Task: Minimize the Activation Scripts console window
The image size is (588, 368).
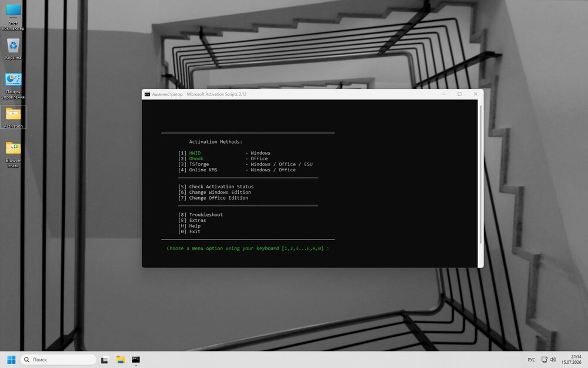Action: point(443,94)
